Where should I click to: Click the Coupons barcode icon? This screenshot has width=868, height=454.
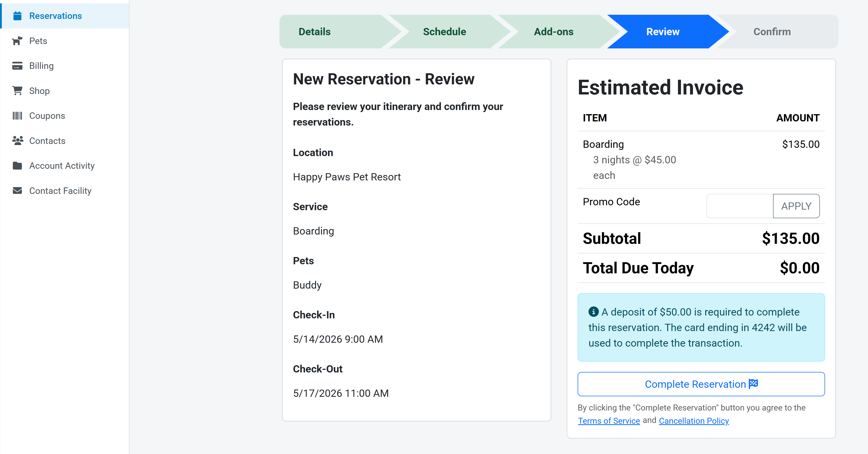point(18,116)
